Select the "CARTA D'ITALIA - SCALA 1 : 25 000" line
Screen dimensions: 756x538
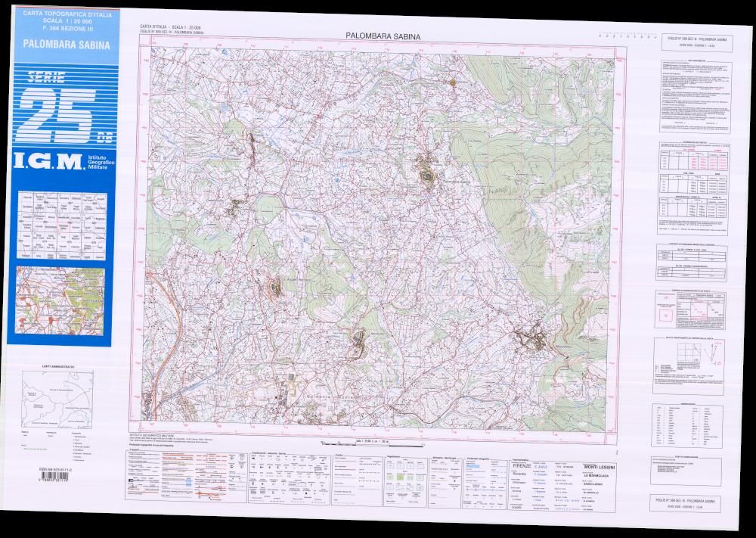(170, 27)
